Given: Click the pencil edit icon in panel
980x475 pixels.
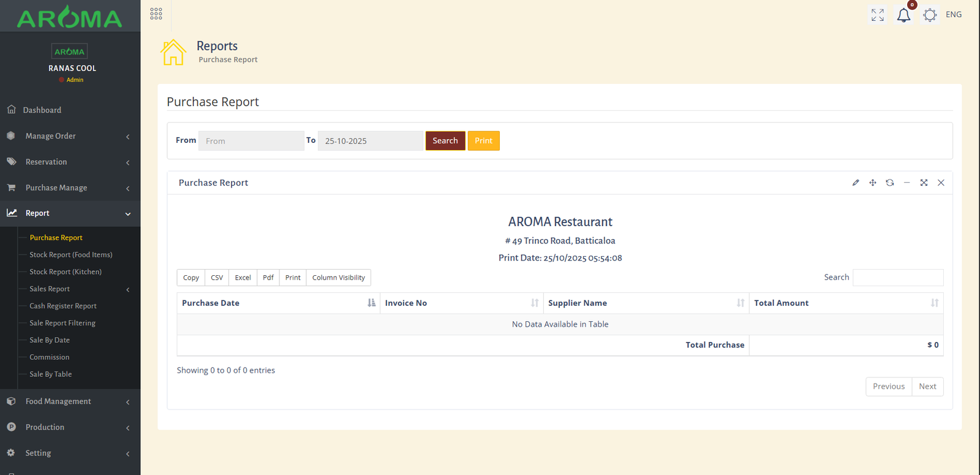Looking at the screenshot, I should tap(856, 183).
